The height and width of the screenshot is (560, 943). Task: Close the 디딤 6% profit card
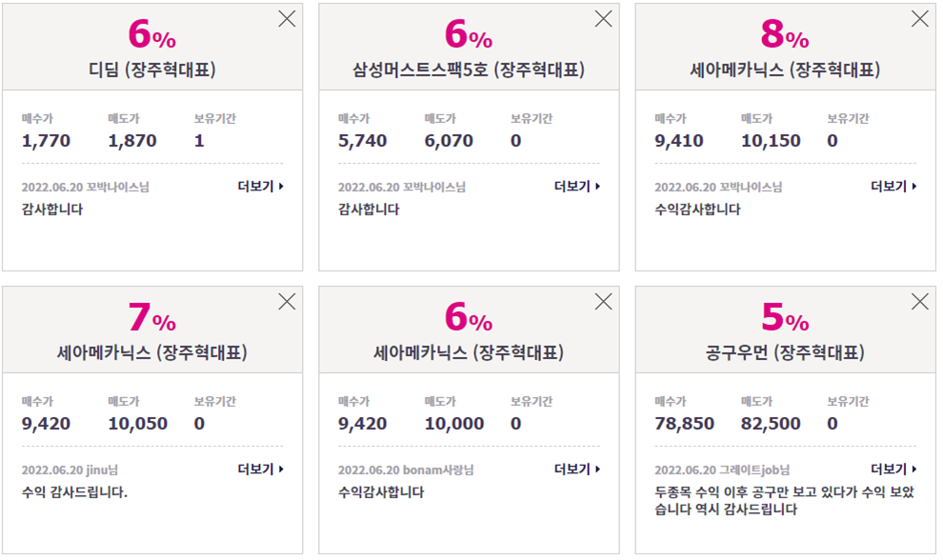(x=287, y=19)
